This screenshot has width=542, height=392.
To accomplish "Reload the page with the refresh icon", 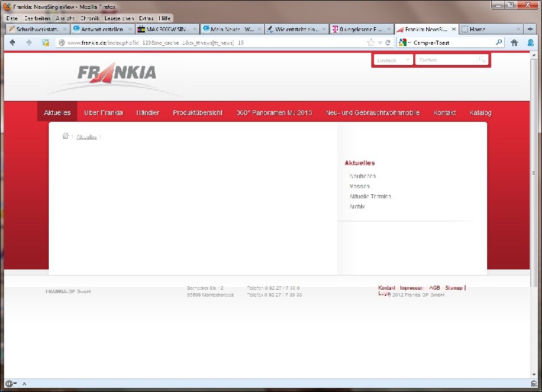I will coord(388,42).
